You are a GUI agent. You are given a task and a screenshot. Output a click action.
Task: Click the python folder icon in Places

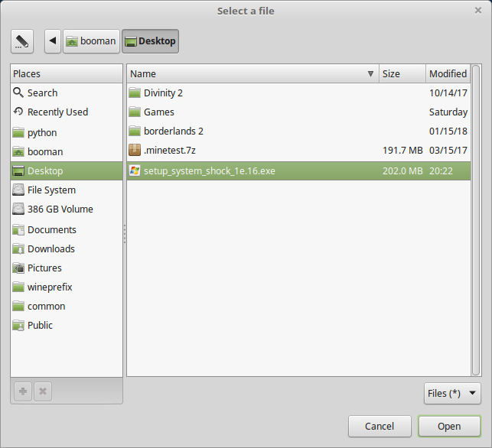(x=18, y=132)
